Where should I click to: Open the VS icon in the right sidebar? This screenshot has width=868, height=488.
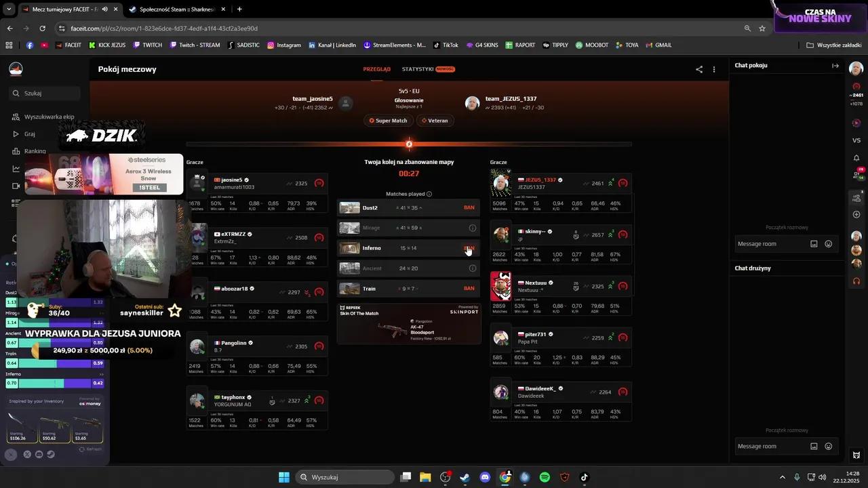tap(856, 140)
